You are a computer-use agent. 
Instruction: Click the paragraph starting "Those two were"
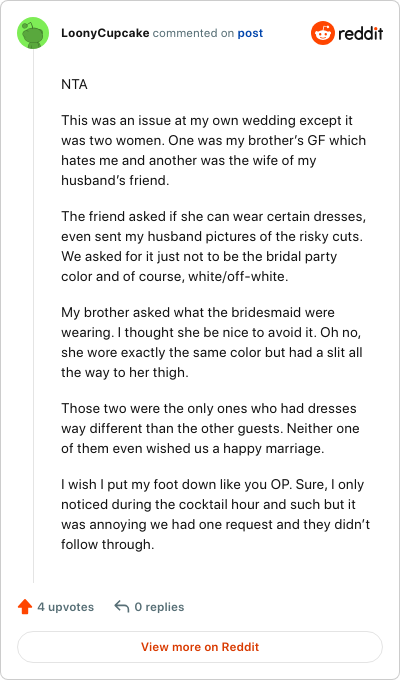(210, 428)
